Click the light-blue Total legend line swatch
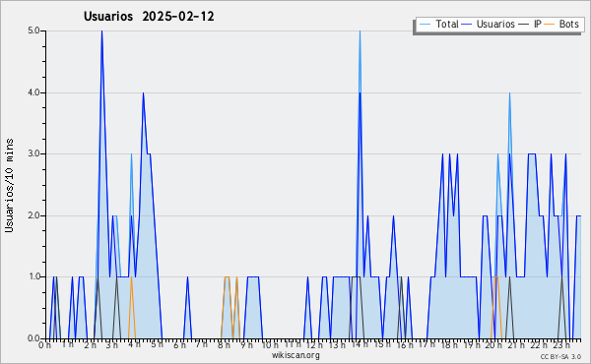This screenshot has height=364, width=591. (x=425, y=25)
